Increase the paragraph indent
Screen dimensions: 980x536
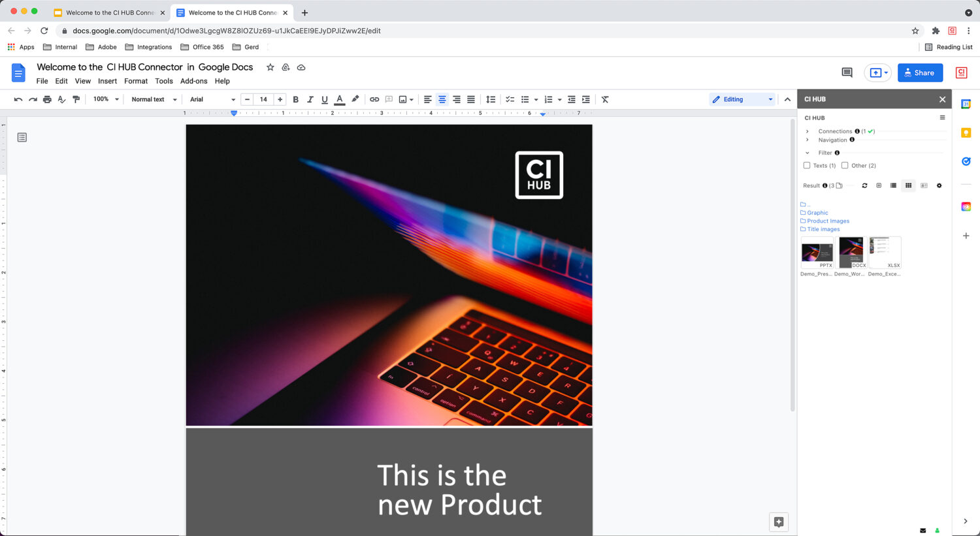coord(586,99)
